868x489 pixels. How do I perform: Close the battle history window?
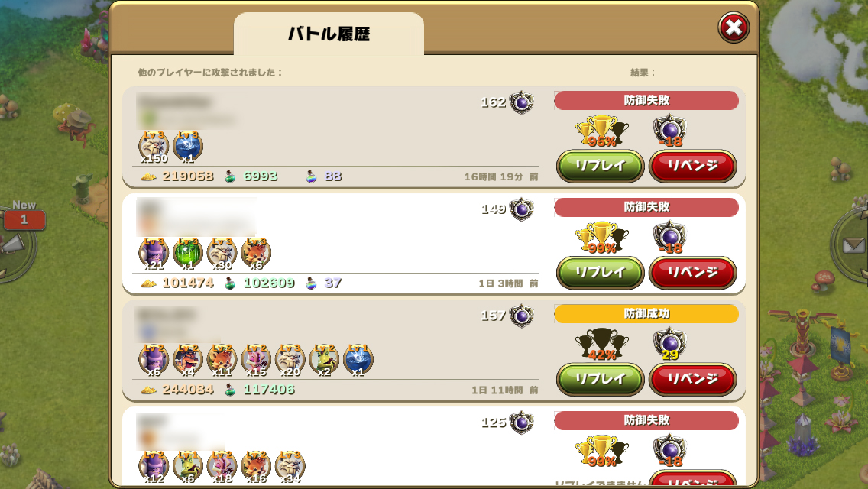point(734,28)
